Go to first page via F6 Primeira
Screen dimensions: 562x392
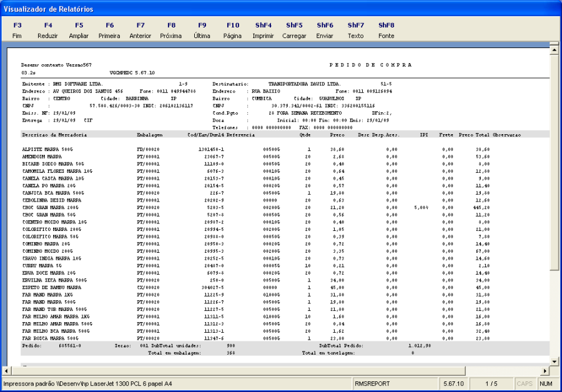click(x=110, y=30)
